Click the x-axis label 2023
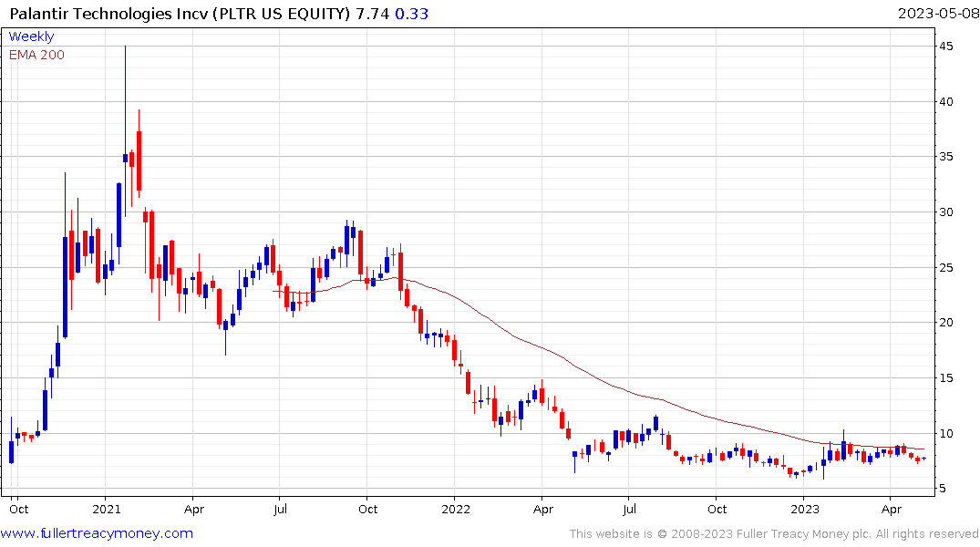Viewport: 980px width, 547px height. 804,509
